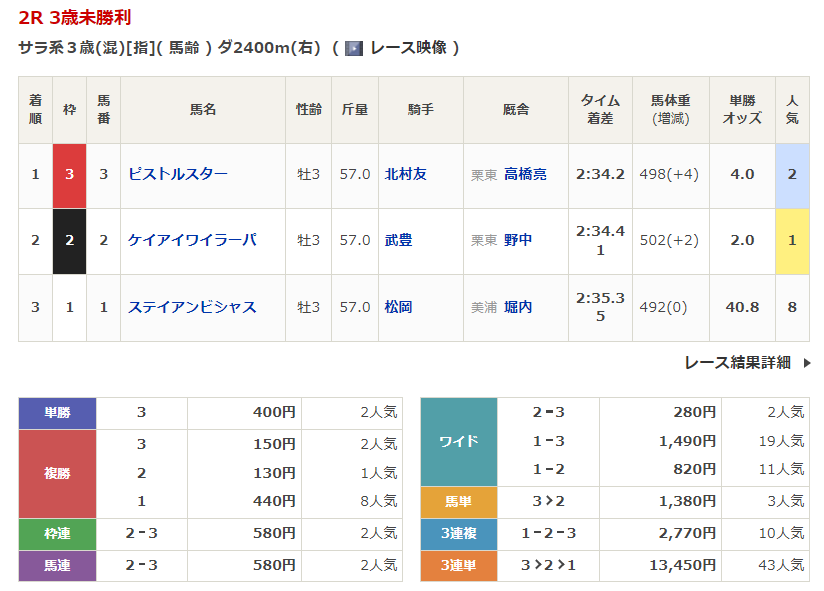Viewport: 824px width, 591px height.
Task: Click the ワイド payout label
Action: pos(459,442)
